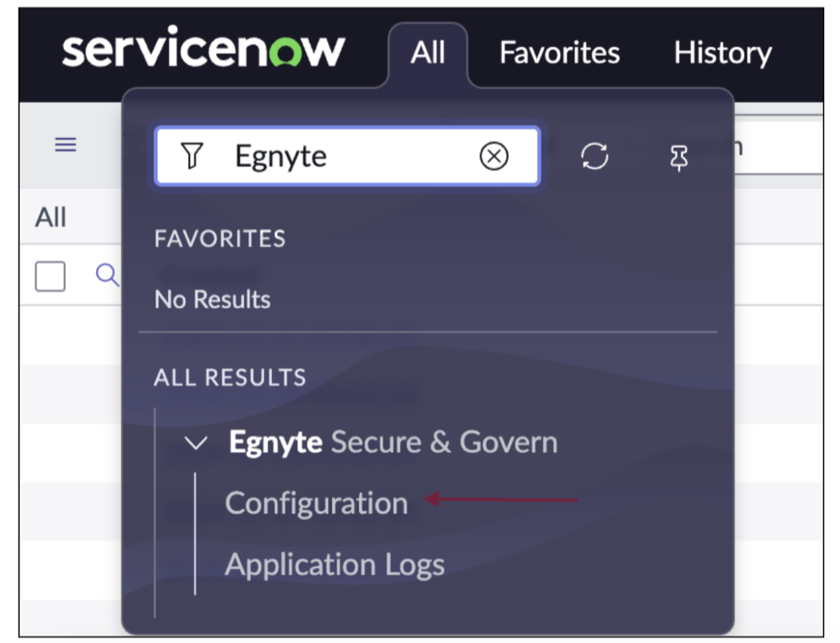Switch to the History tab
Screen dimensions: 840x643
721,52
